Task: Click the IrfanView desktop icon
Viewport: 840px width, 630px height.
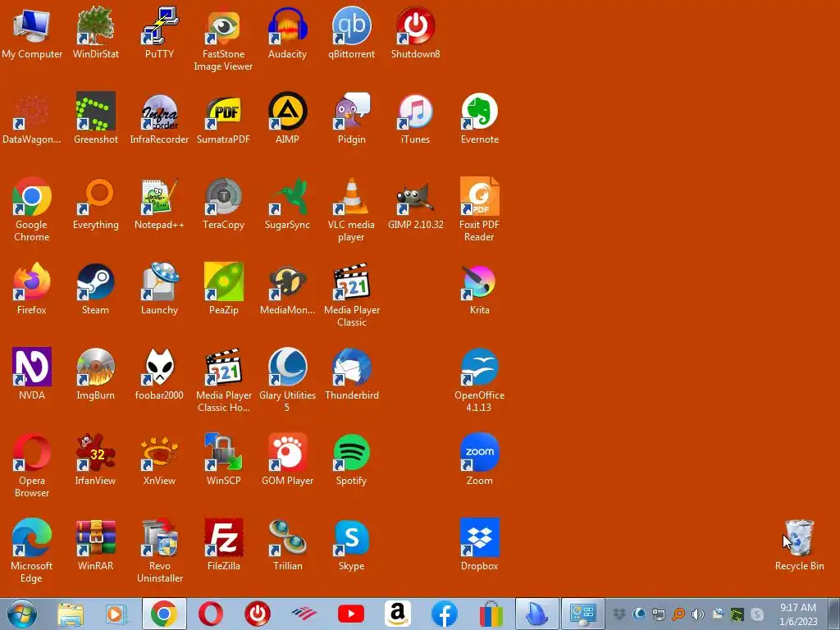Action: click(x=95, y=452)
